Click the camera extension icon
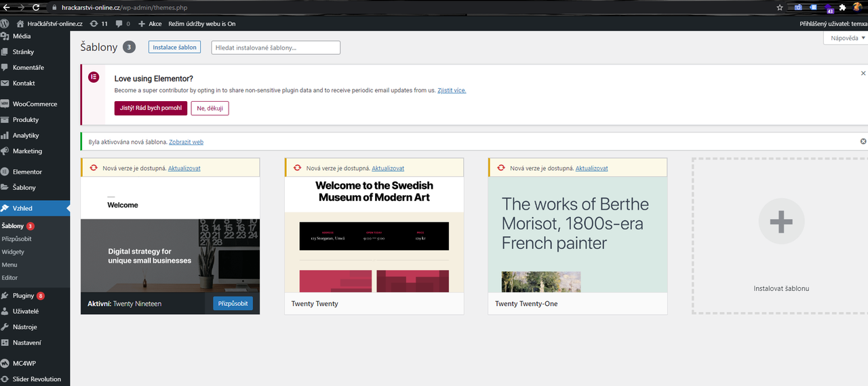 click(x=797, y=7)
